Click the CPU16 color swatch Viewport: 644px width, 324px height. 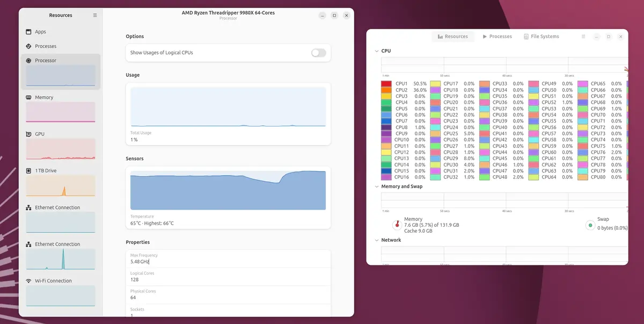coord(386,177)
